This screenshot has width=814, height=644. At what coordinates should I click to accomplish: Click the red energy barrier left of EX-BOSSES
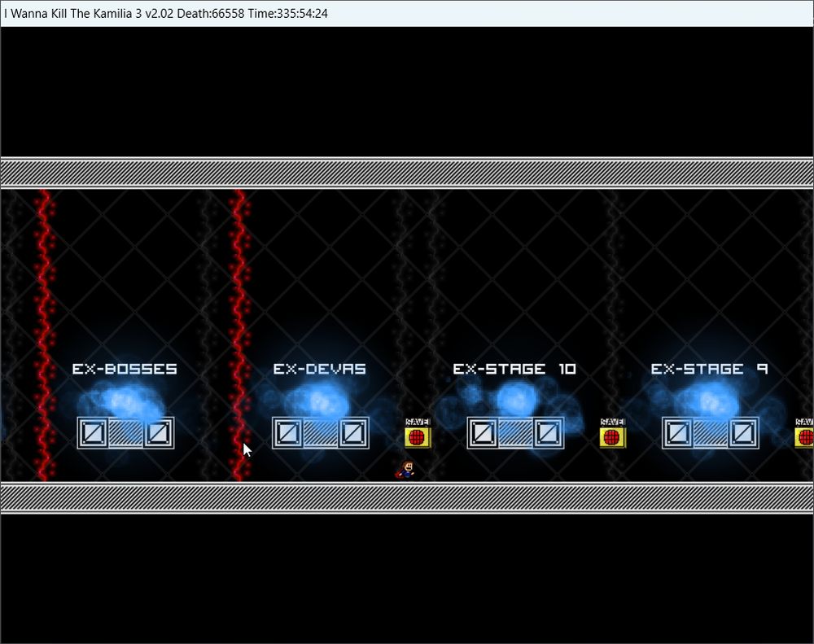[45, 335]
